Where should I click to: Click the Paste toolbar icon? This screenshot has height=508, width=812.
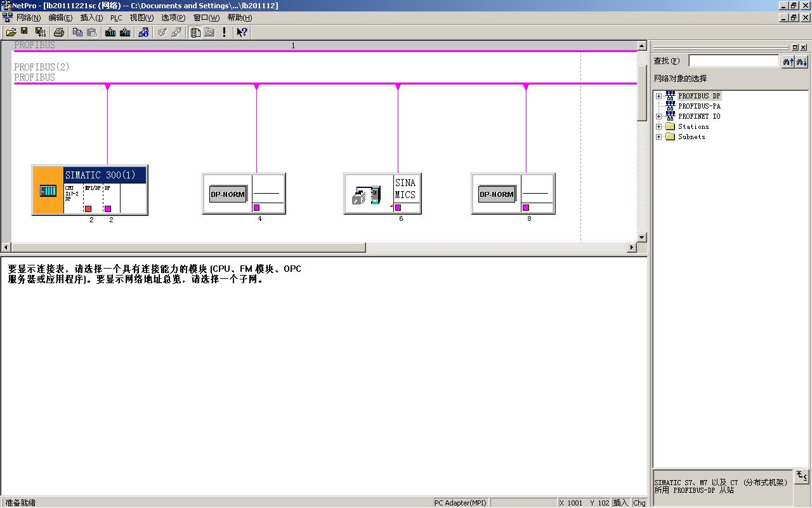point(92,32)
